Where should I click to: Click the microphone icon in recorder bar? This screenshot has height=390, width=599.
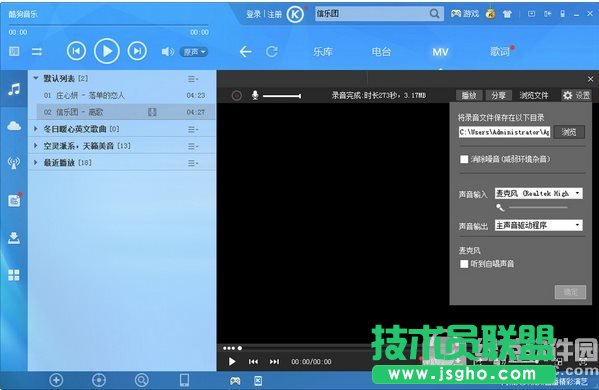point(255,95)
